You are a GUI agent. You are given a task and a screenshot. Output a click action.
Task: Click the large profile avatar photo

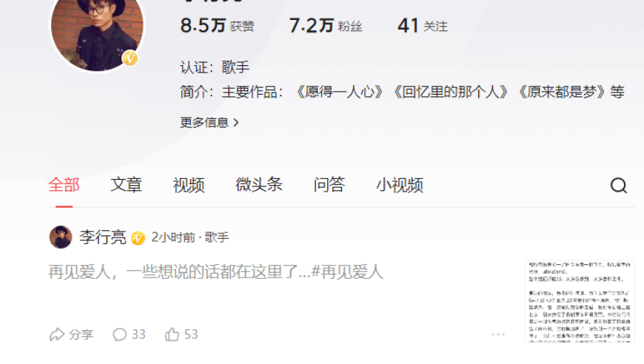(x=97, y=30)
